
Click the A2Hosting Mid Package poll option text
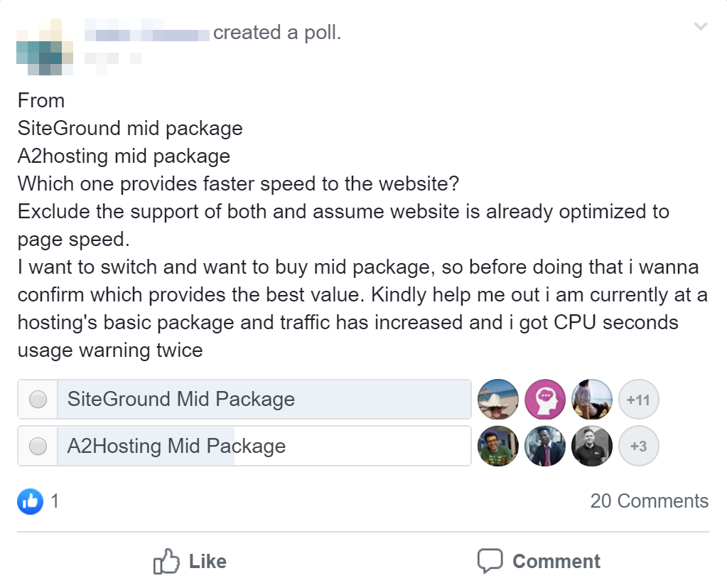(x=176, y=447)
